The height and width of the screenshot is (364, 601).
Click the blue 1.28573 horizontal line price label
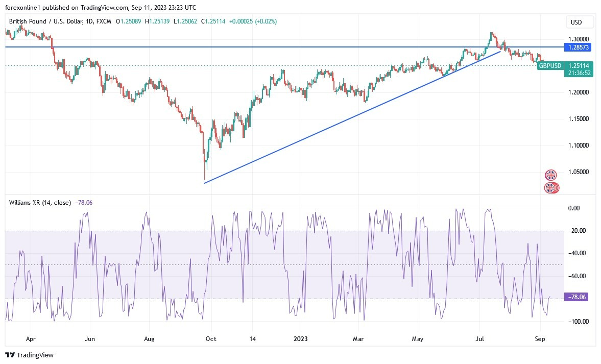coord(578,47)
